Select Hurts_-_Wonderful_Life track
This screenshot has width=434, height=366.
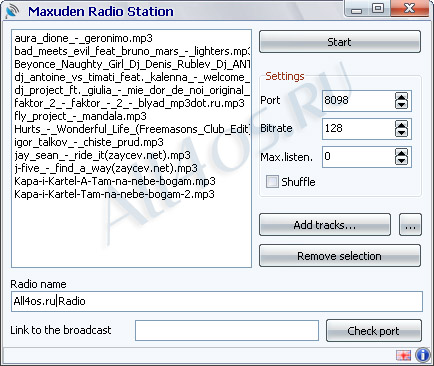point(132,129)
